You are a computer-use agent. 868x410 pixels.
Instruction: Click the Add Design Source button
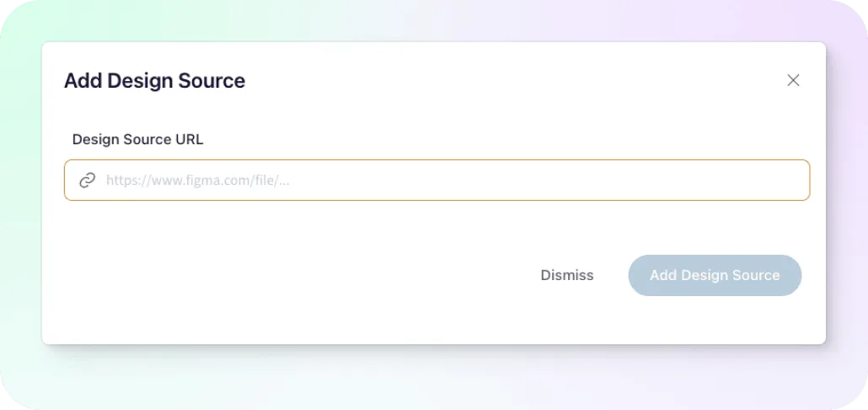click(x=715, y=275)
